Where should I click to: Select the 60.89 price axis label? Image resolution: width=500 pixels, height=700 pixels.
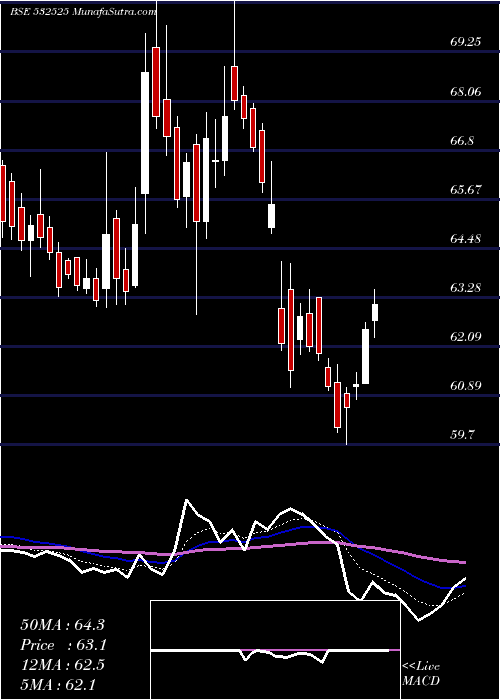pyautogui.click(x=465, y=385)
